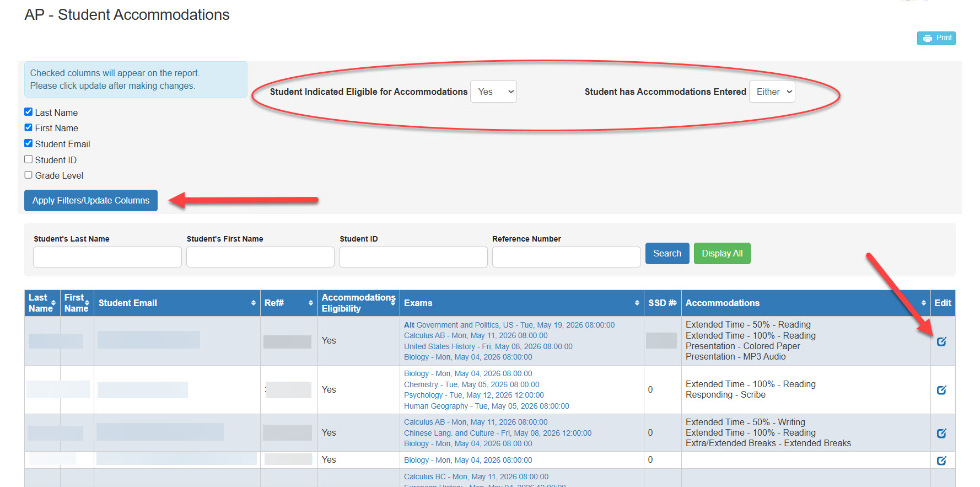Click Apply Filters/Update Columns button

point(91,200)
